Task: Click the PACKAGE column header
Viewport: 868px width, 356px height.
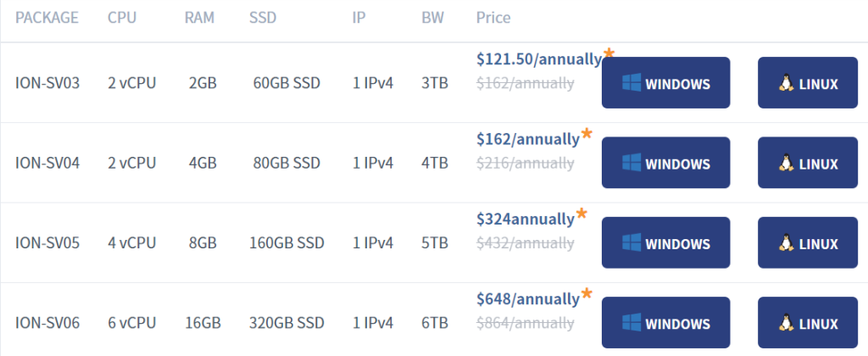Action: click(47, 18)
